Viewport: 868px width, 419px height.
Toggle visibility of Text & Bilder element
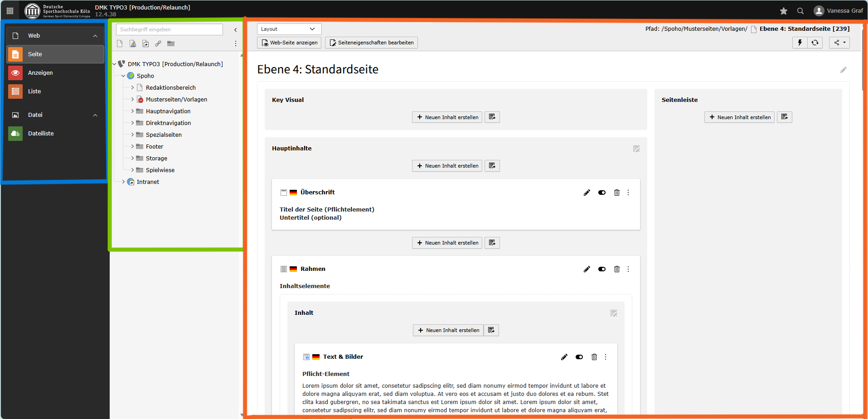click(x=579, y=357)
